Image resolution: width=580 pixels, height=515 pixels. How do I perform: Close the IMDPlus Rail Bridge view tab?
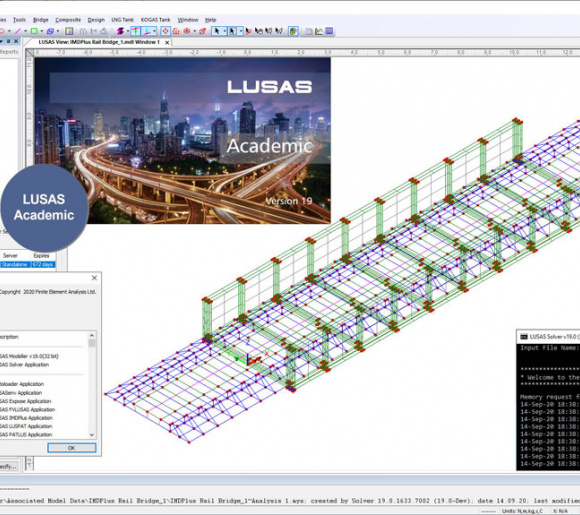tap(167, 43)
